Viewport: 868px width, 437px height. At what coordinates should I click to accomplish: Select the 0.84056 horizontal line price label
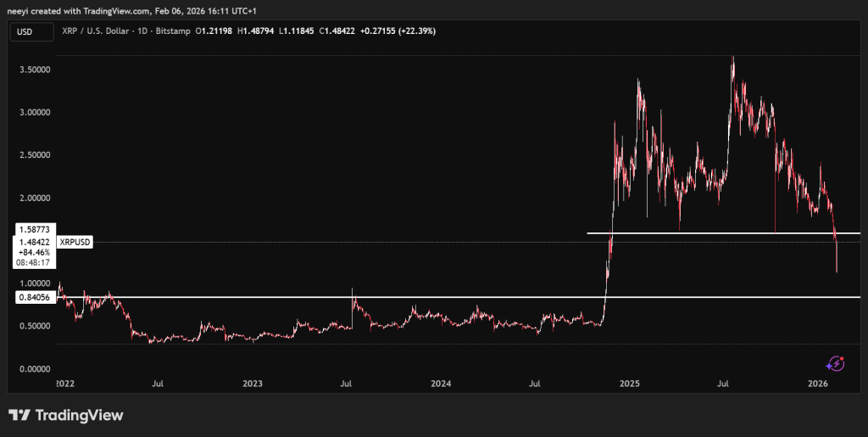coord(32,297)
